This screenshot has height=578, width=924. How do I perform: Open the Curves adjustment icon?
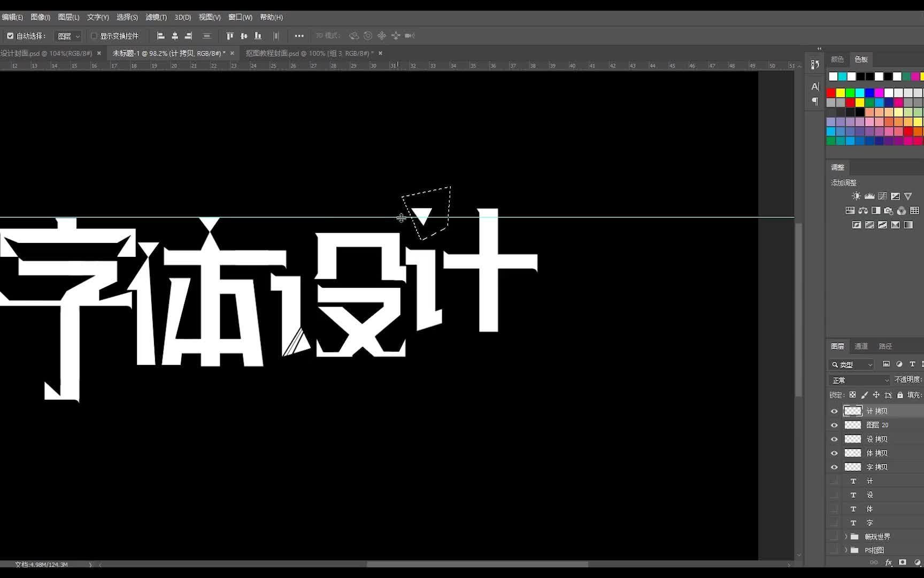point(881,196)
